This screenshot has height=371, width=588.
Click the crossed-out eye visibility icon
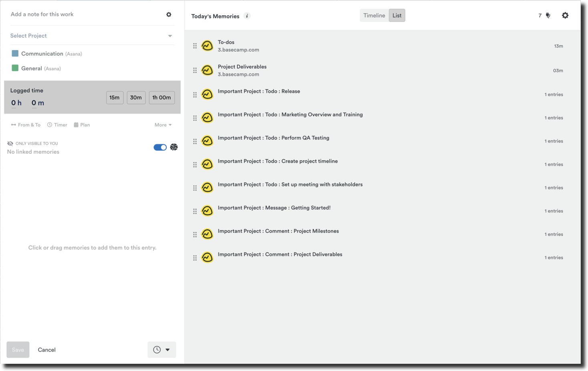coord(10,143)
